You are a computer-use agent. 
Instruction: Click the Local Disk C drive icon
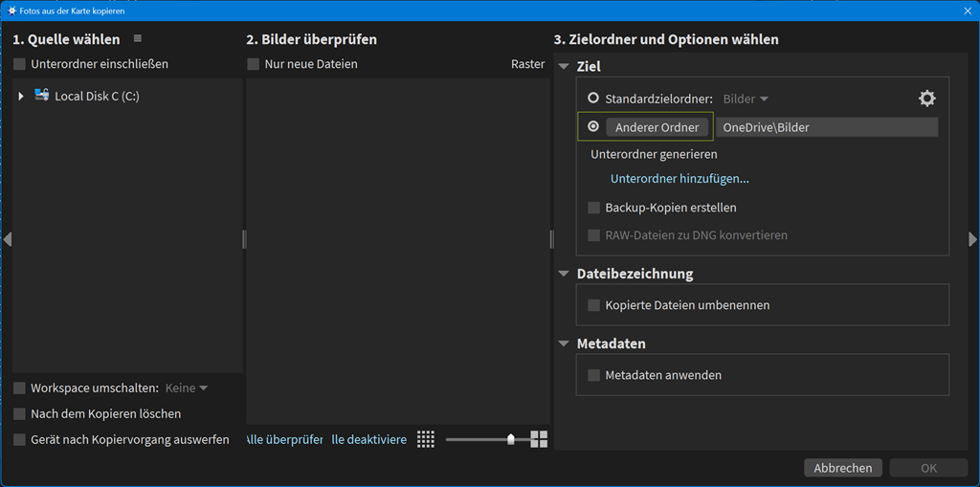41,95
